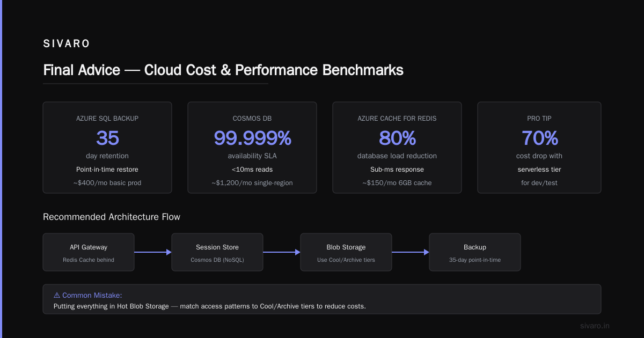644x338 pixels.
Task: Click the SIVARO logo text
Action: 67,44
